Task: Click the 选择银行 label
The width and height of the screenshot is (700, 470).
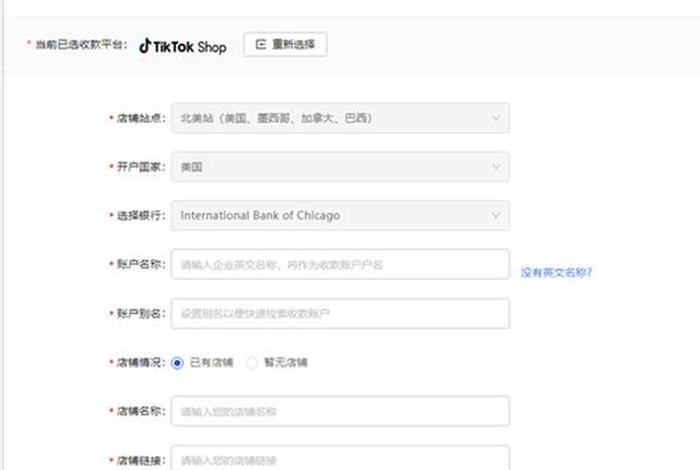Action: click(141, 216)
